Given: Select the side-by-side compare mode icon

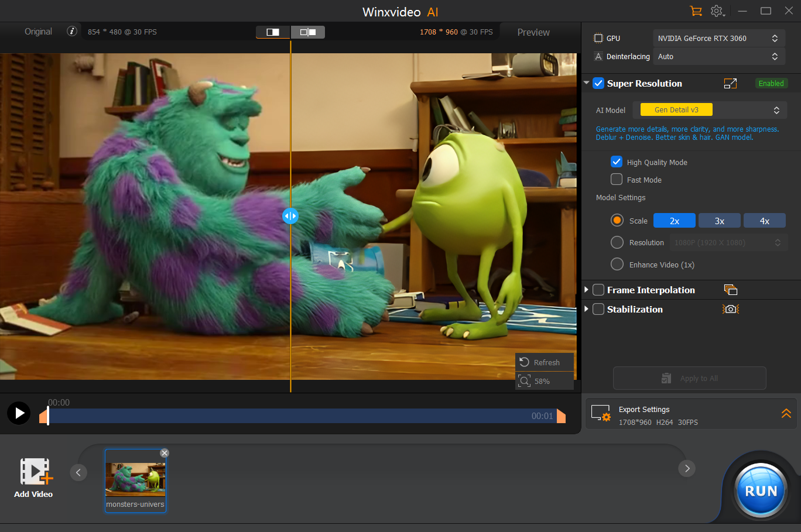Looking at the screenshot, I should pos(308,32).
